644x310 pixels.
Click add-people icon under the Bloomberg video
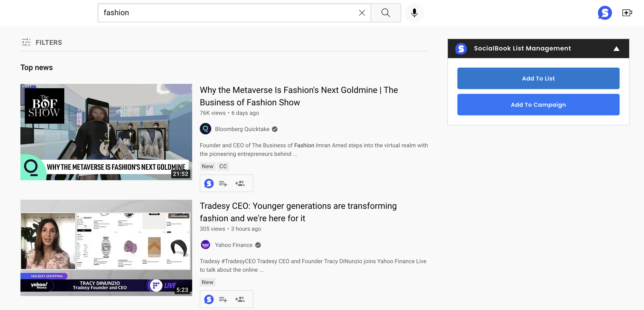(x=240, y=183)
